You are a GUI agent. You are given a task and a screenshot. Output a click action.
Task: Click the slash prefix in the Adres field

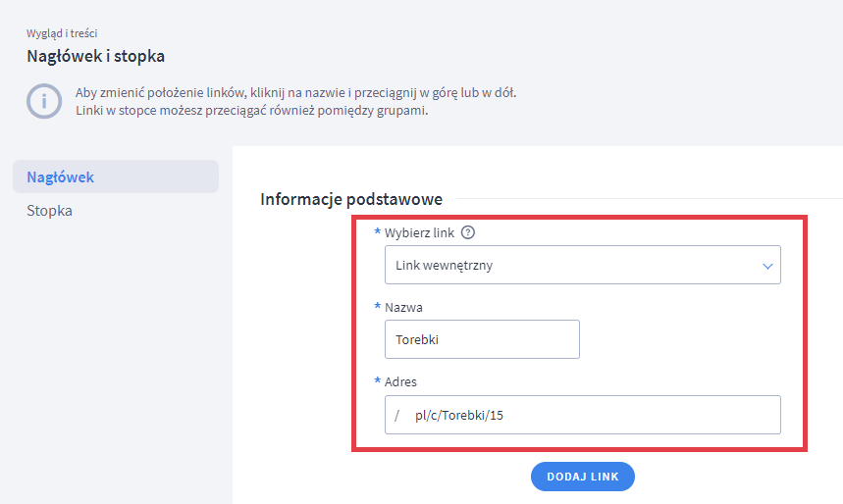click(x=398, y=415)
